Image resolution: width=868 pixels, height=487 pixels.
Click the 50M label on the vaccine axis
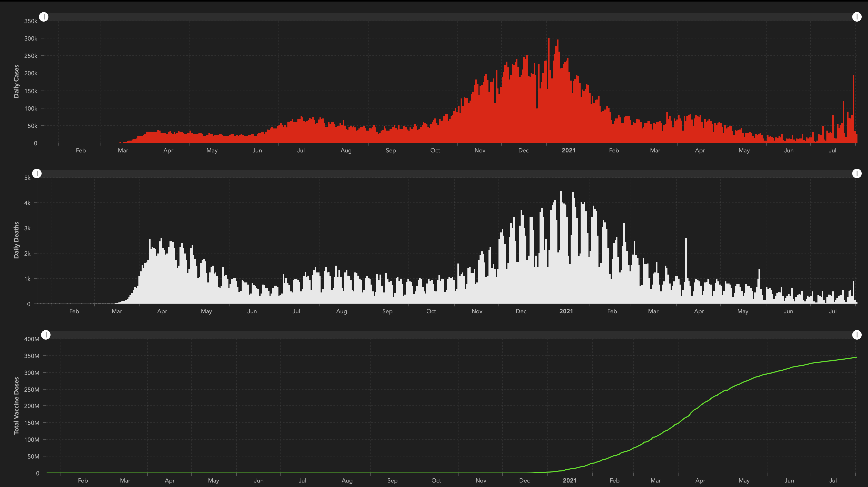[x=33, y=456]
